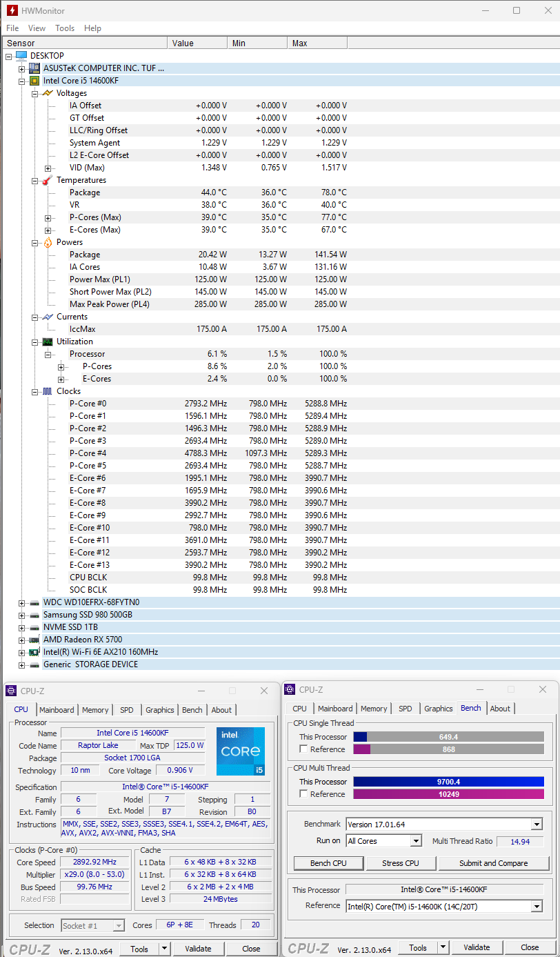Click the AMD Radeon RX 5700 GPU icon
The image size is (560, 957).
(x=34, y=640)
